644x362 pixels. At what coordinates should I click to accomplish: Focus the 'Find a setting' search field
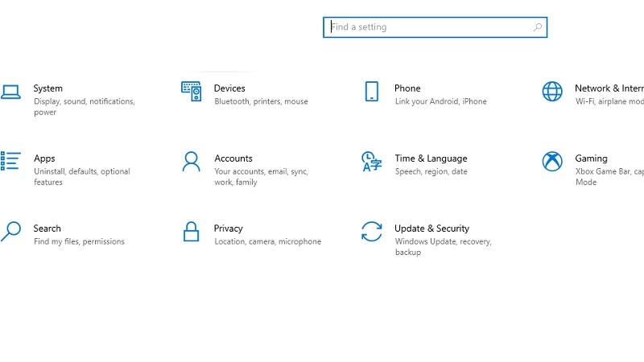click(x=427, y=27)
